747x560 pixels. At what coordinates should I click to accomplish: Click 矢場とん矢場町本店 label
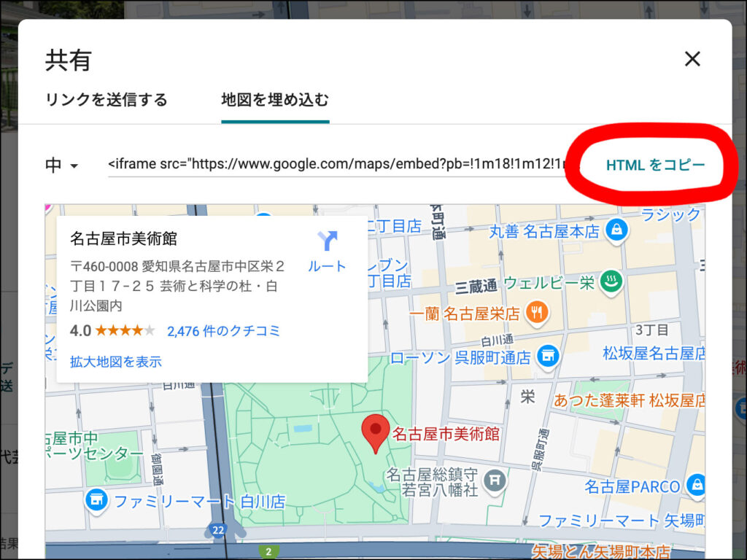pyautogui.click(x=601, y=551)
